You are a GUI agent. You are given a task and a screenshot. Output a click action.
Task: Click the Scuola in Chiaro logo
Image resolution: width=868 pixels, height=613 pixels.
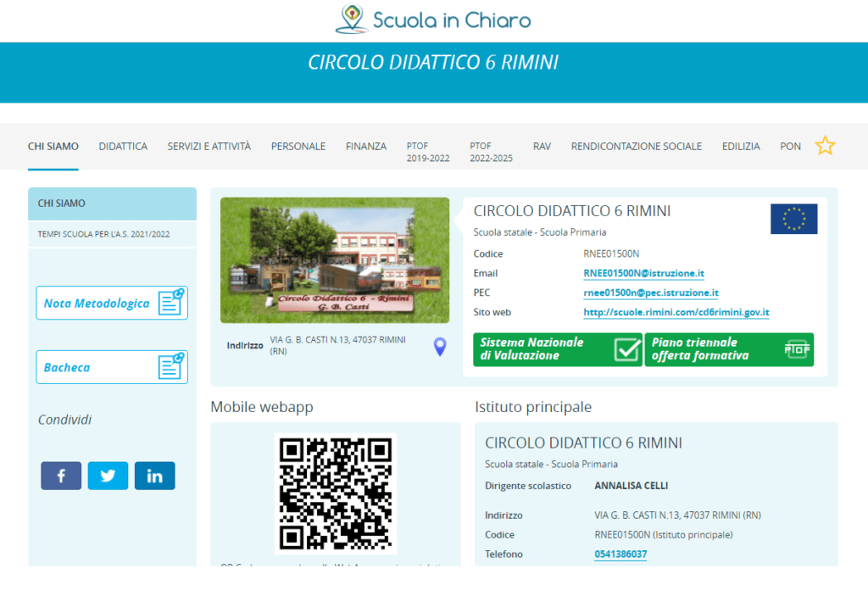point(433,19)
